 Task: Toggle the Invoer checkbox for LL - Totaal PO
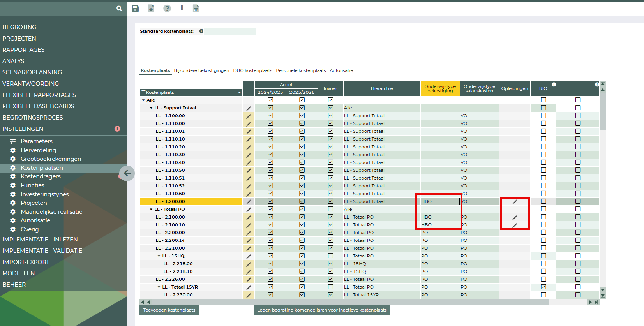(330, 209)
